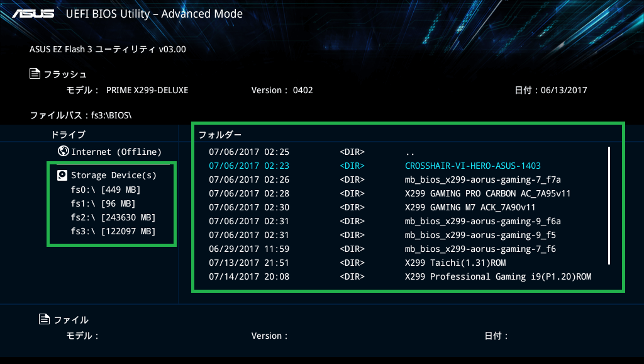Click the フォルダー column header
644x364 pixels.
[x=220, y=135]
